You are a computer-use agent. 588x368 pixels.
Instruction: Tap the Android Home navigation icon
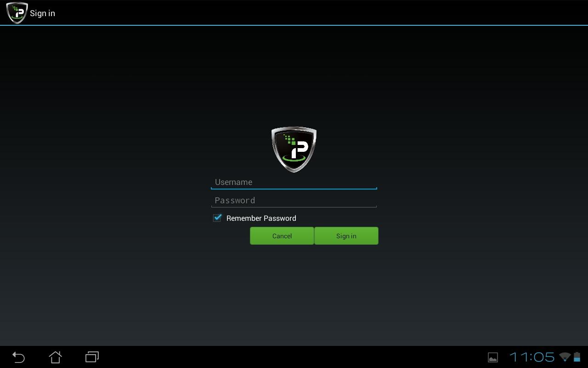tap(55, 357)
